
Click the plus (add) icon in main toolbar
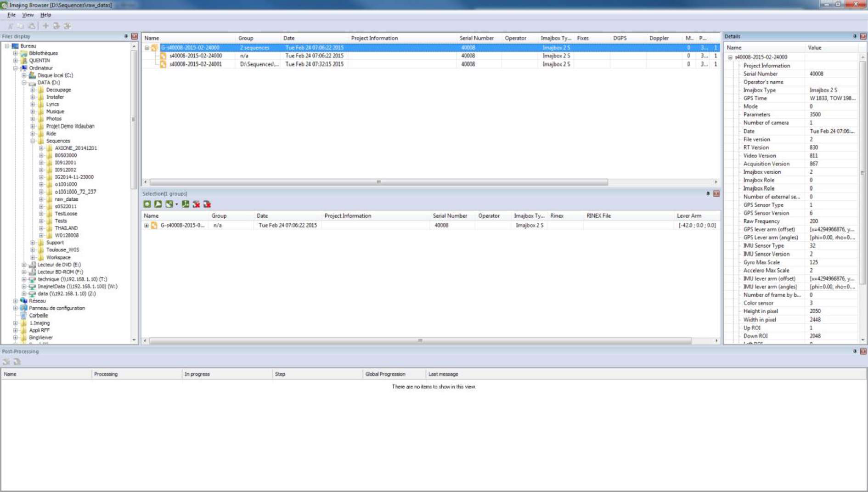pos(45,26)
